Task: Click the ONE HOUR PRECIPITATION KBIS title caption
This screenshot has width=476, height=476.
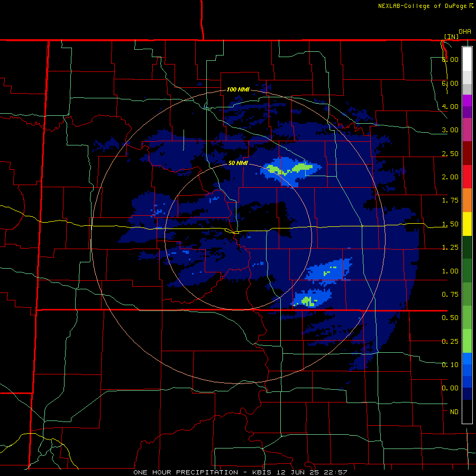Action: pos(240,472)
